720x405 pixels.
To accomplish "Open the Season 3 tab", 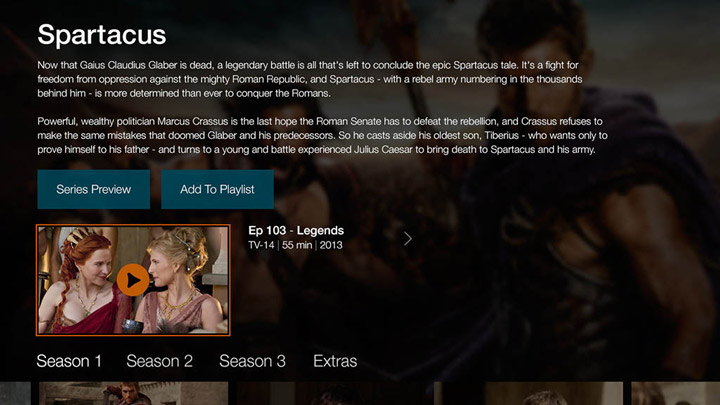I will 252,361.
